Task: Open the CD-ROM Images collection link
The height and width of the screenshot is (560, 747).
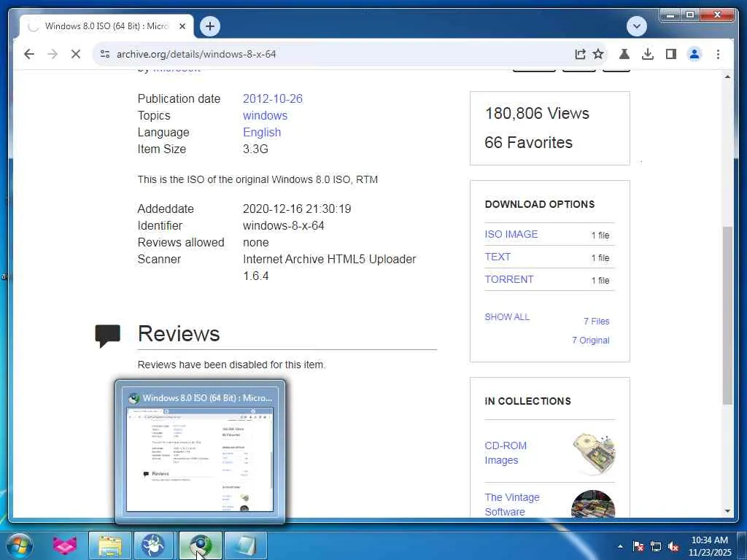Action: pyautogui.click(x=506, y=453)
